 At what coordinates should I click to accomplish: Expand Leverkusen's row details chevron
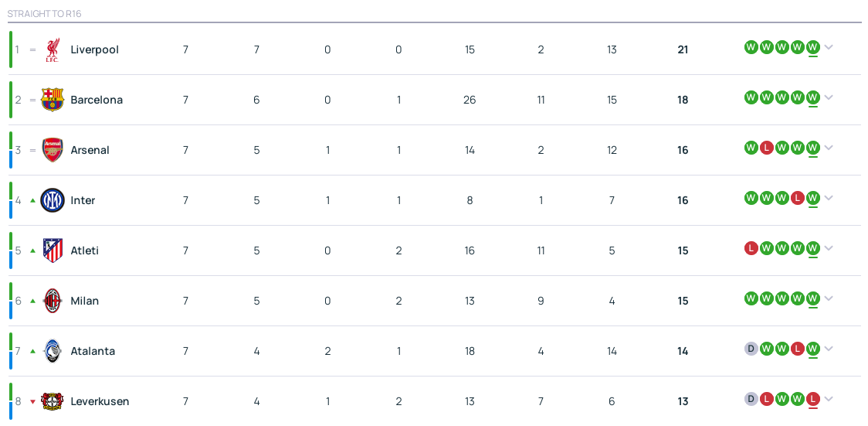(829, 399)
